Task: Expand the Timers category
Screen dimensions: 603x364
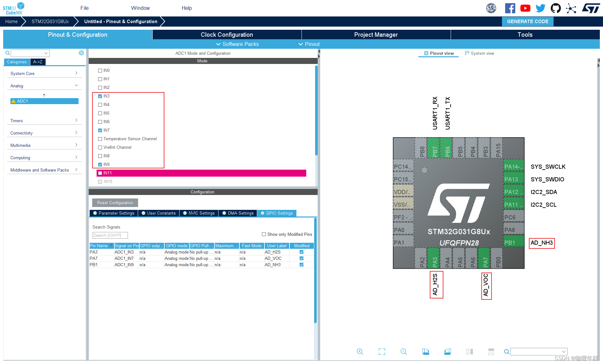Action: (x=44, y=121)
